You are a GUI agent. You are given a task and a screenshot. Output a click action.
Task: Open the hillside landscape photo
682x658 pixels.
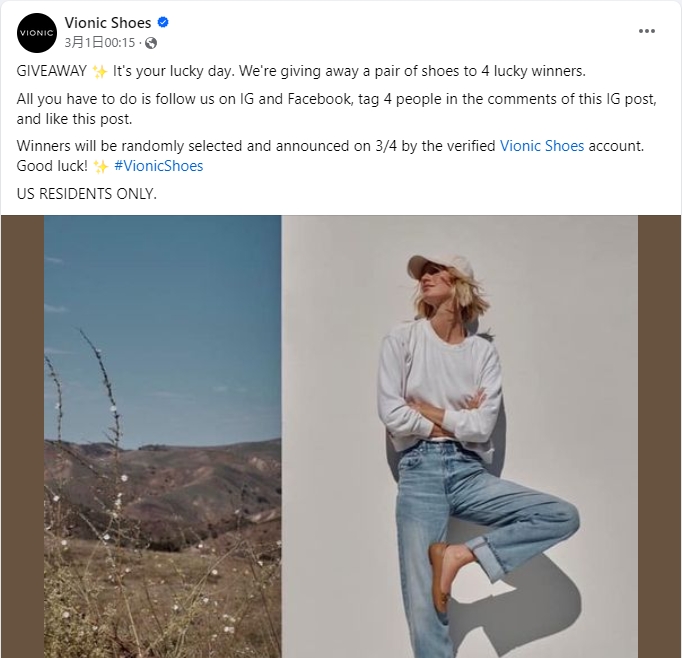click(x=163, y=437)
